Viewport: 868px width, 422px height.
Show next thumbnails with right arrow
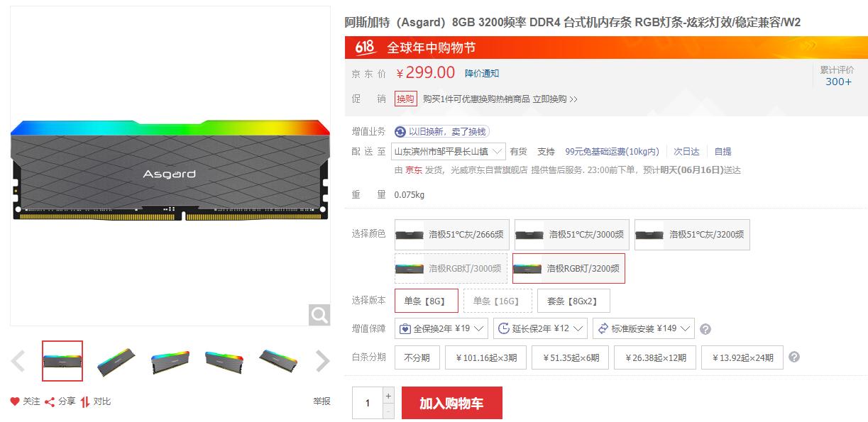[323, 361]
